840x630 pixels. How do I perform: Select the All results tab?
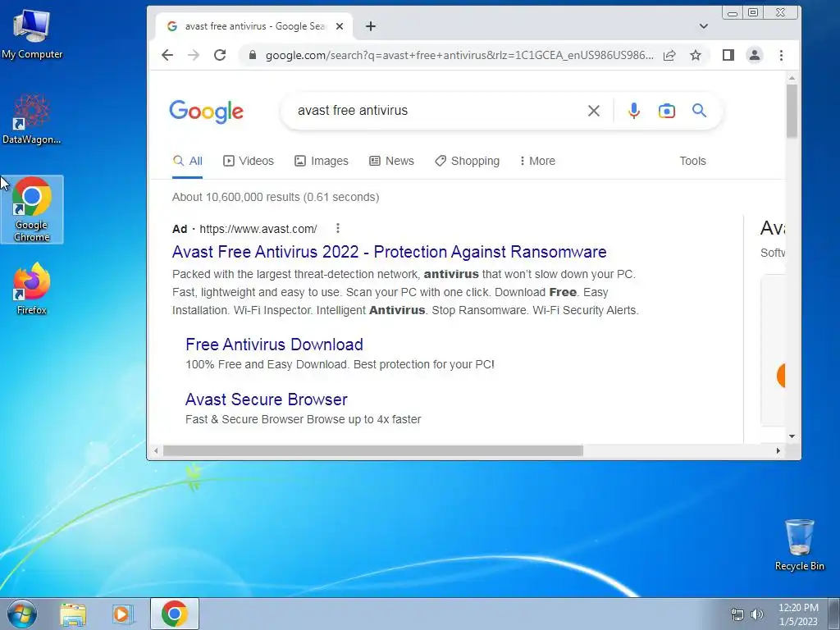188,161
